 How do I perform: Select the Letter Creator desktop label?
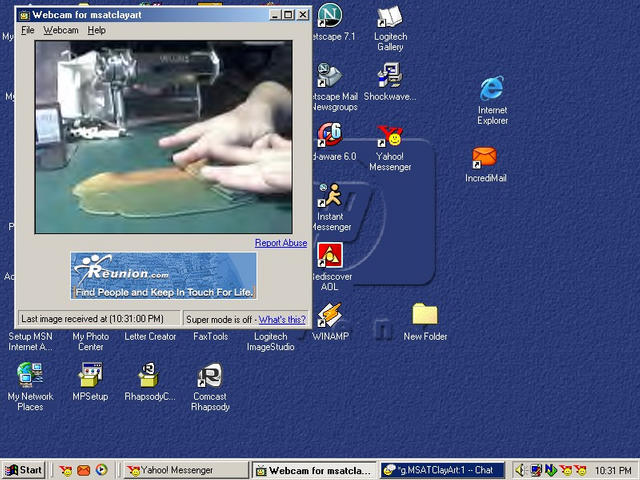[x=150, y=336]
